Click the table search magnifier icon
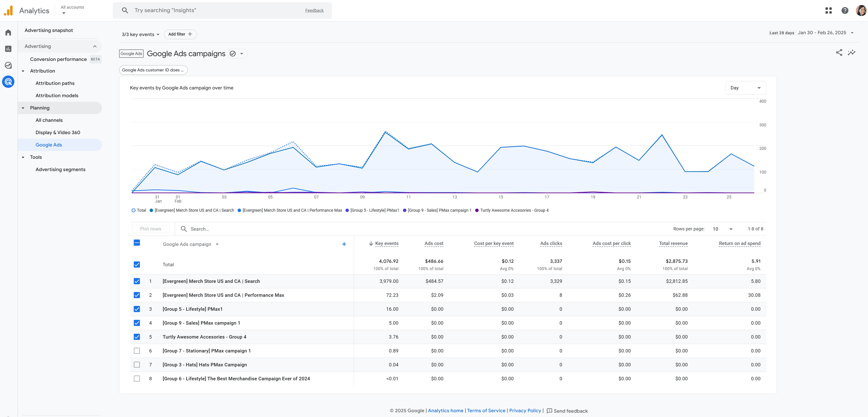Screen dimensions: 868x417 pyautogui.click(x=184, y=229)
